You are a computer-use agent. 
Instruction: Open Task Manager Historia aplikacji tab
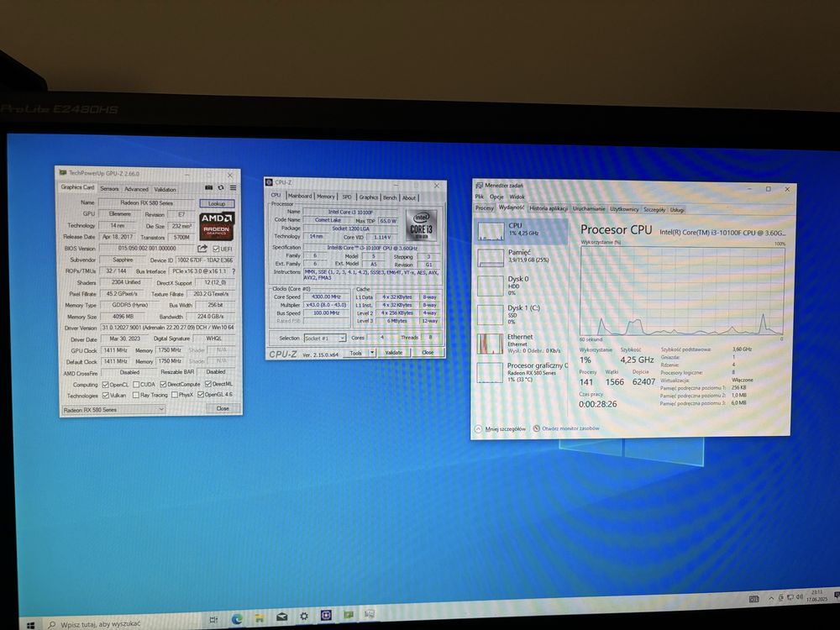549,208
